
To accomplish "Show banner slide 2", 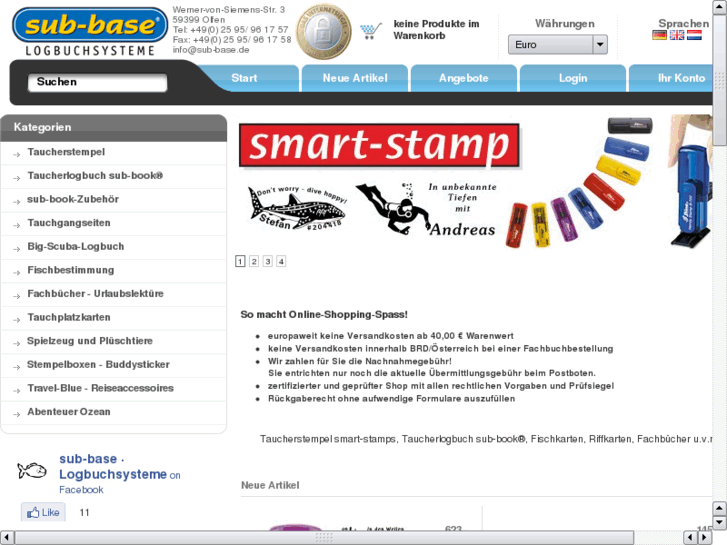I will point(254,262).
